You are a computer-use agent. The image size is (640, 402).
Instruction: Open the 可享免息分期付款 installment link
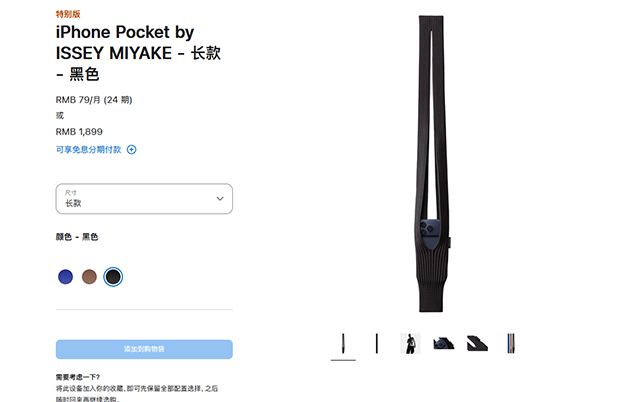89,150
